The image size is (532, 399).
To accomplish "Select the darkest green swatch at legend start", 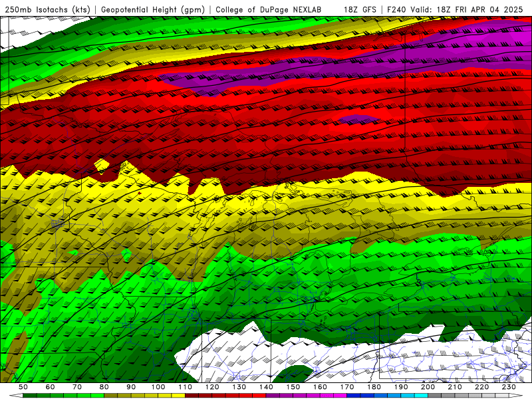I will (30, 396).
